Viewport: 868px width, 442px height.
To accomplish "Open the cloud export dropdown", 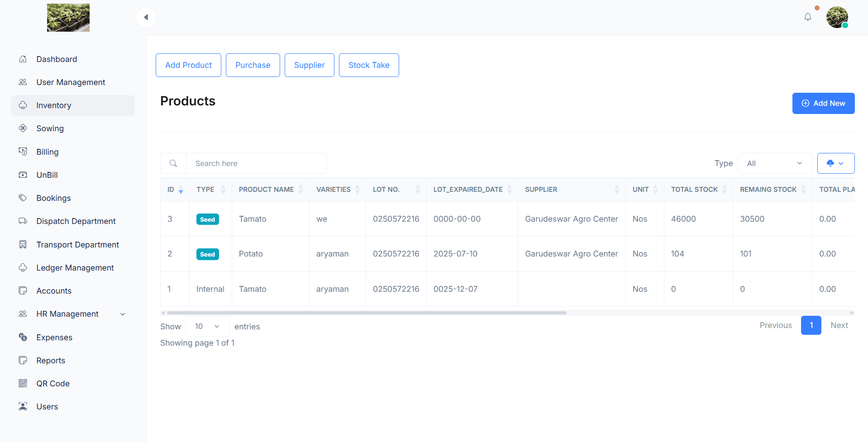I will [835, 163].
